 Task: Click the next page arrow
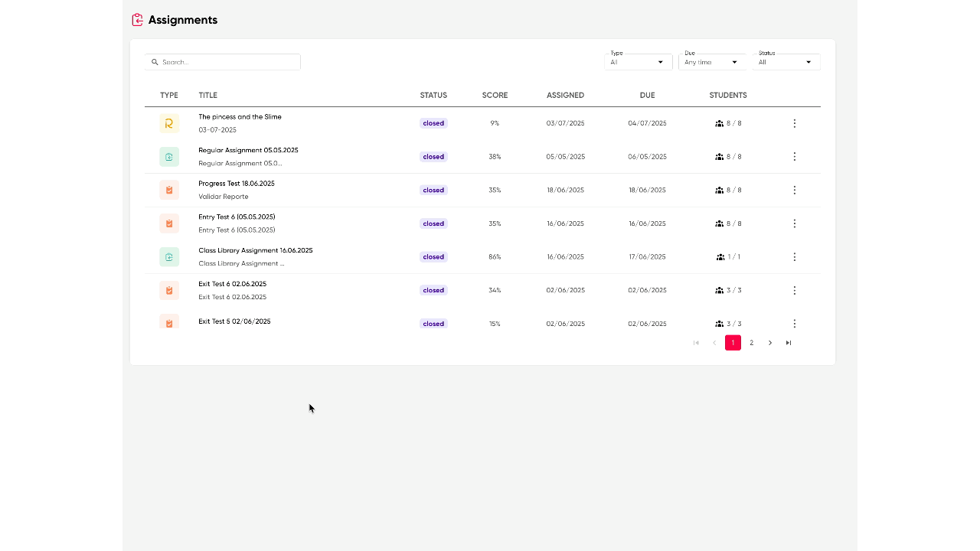click(x=770, y=343)
